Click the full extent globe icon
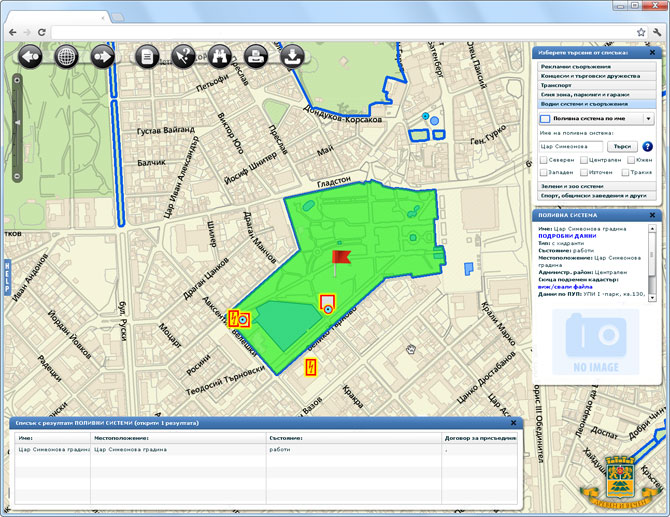670x517 pixels. (66, 56)
